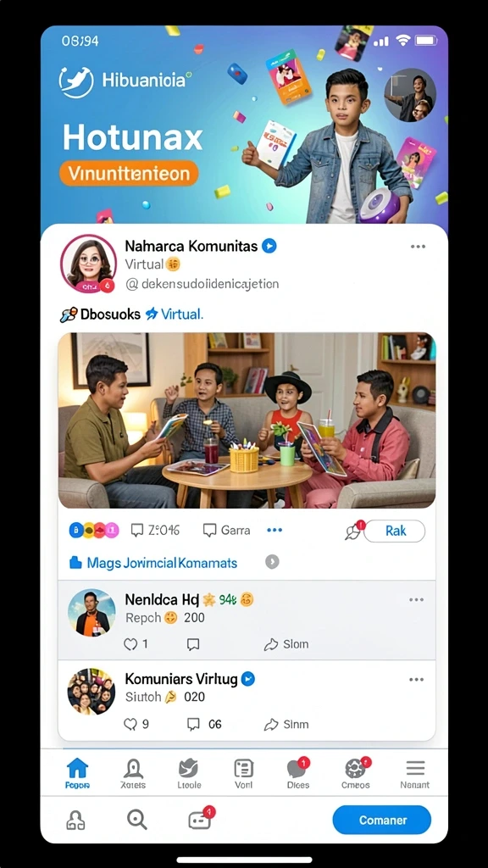Open three-dot menu on Nahiarca Komunitas post

pyautogui.click(x=418, y=247)
